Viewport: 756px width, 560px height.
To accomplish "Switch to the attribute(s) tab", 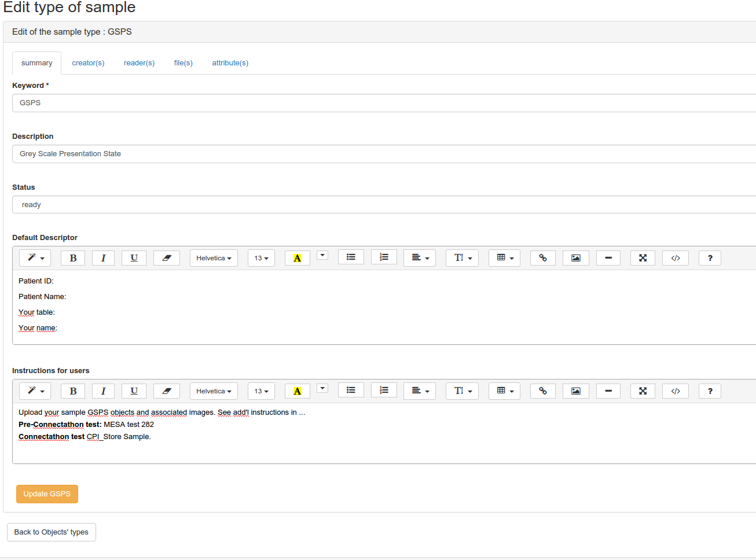I will click(x=230, y=63).
